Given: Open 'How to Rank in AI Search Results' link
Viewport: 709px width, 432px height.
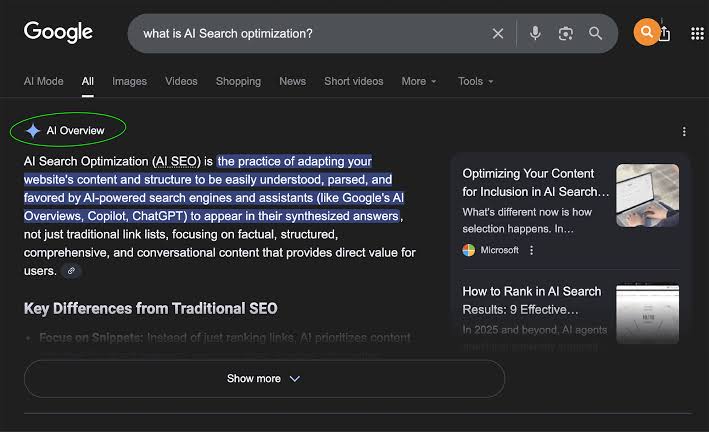Looking at the screenshot, I should point(532,300).
